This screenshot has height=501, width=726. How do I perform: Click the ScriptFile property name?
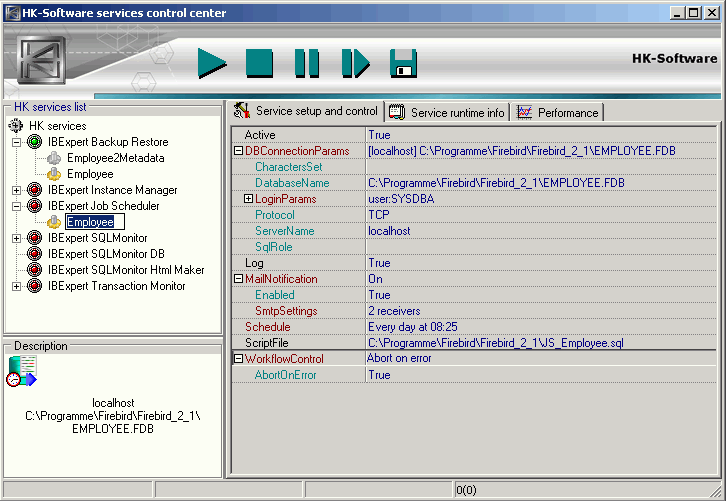(x=267, y=343)
